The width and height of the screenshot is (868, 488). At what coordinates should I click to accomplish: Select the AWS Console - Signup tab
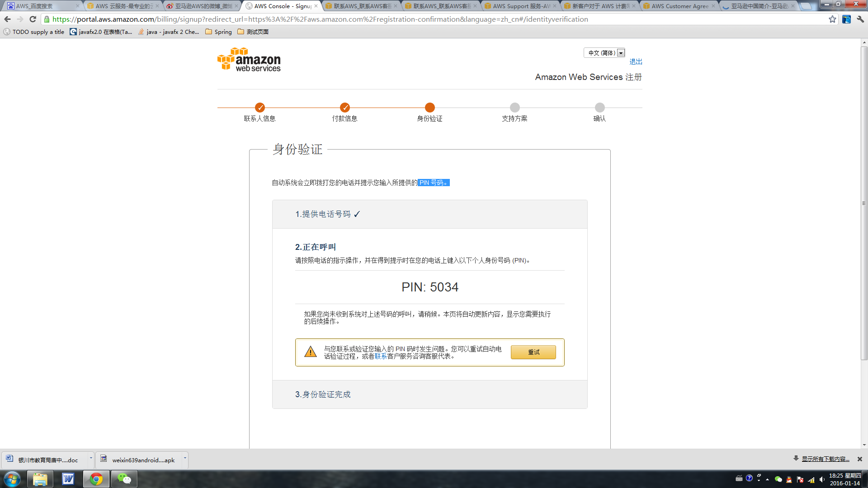[x=283, y=6]
